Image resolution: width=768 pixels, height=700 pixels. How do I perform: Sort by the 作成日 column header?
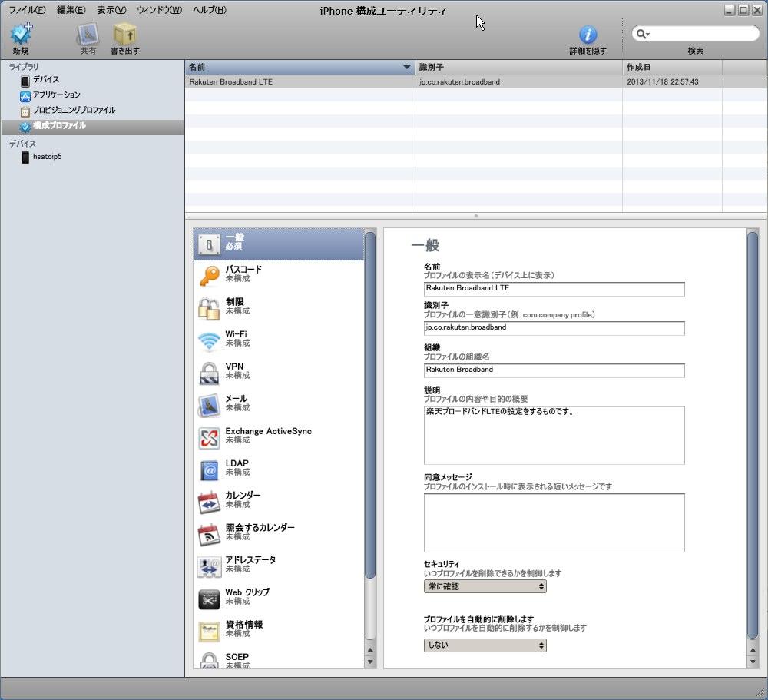coord(672,67)
